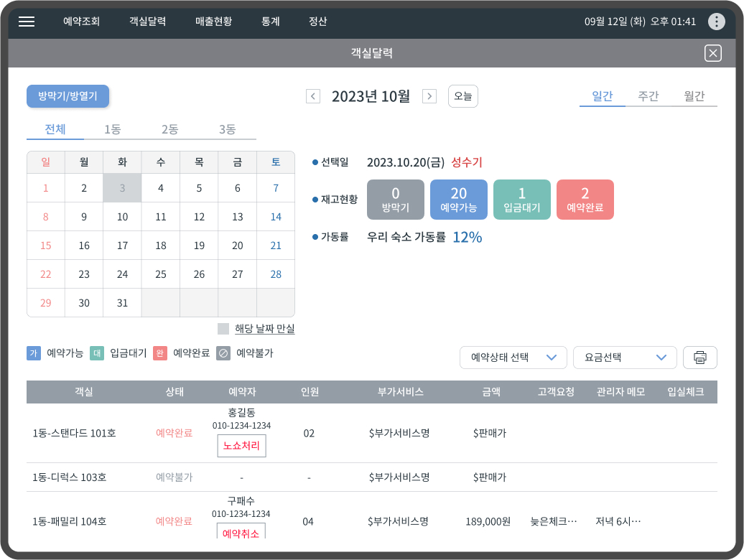Click room '1동-스탠다드 101호'
The height and width of the screenshot is (560, 744).
pyautogui.click(x=74, y=434)
